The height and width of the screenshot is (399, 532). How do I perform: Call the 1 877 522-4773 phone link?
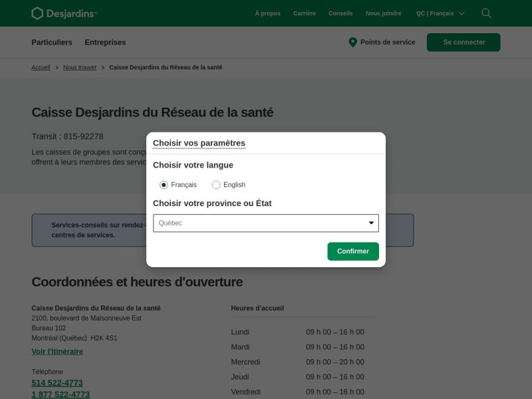(61, 394)
